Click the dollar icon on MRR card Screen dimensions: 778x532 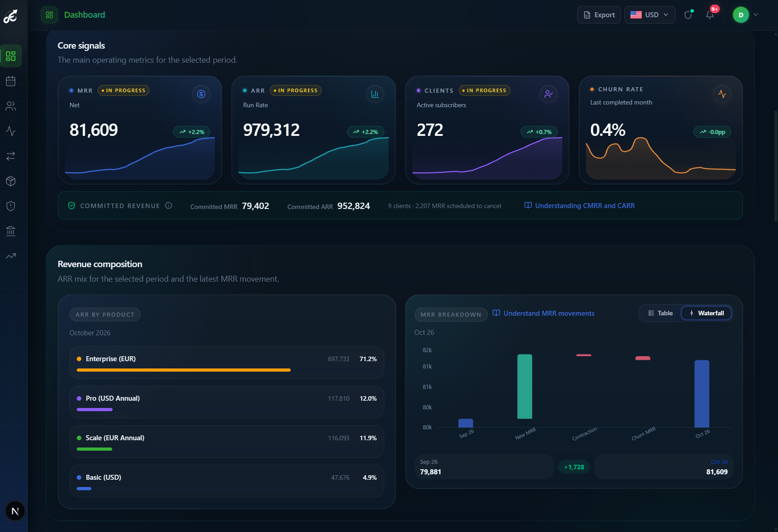point(201,94)
